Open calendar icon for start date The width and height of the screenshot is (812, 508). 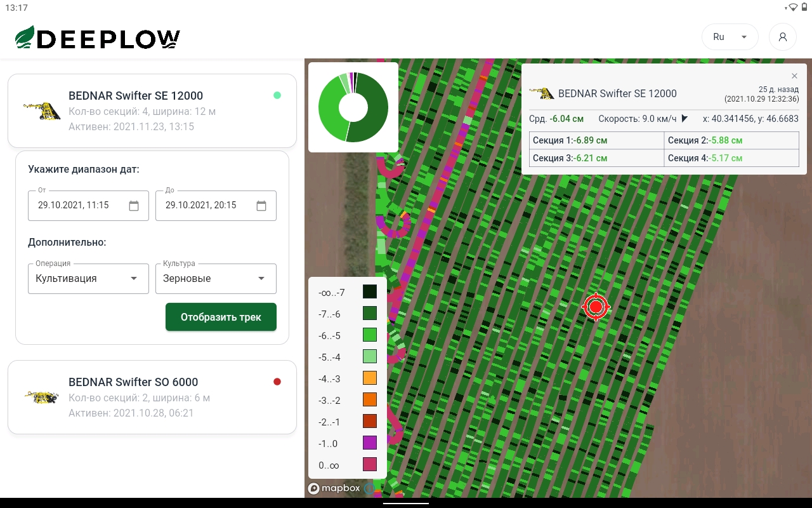click(134, 206)
